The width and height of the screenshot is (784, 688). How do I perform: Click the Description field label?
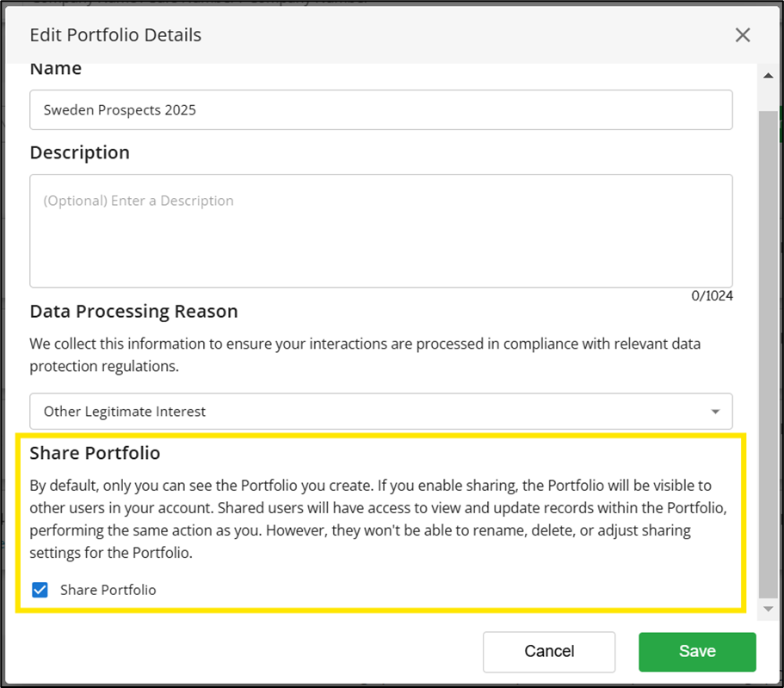[80, 152]
